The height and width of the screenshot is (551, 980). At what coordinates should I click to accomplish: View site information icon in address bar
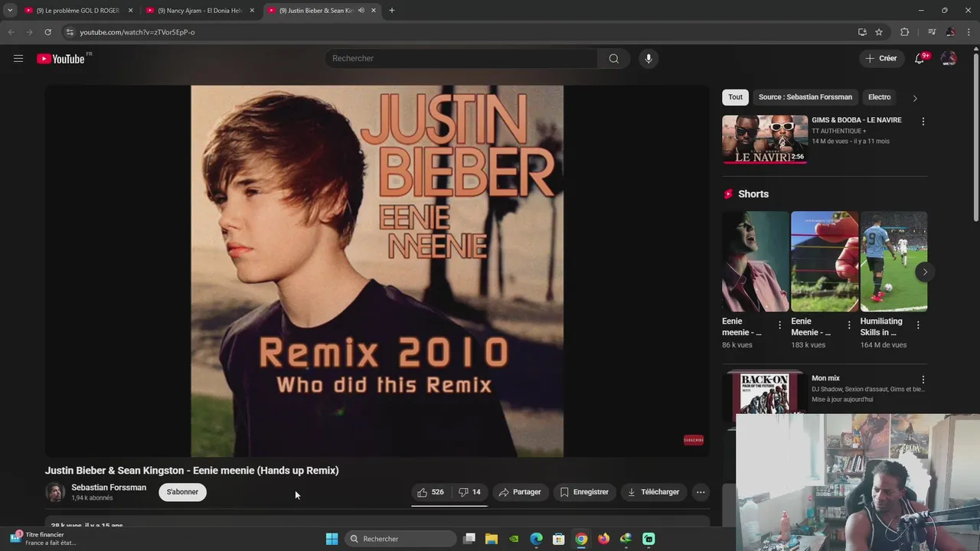point(70,32)
